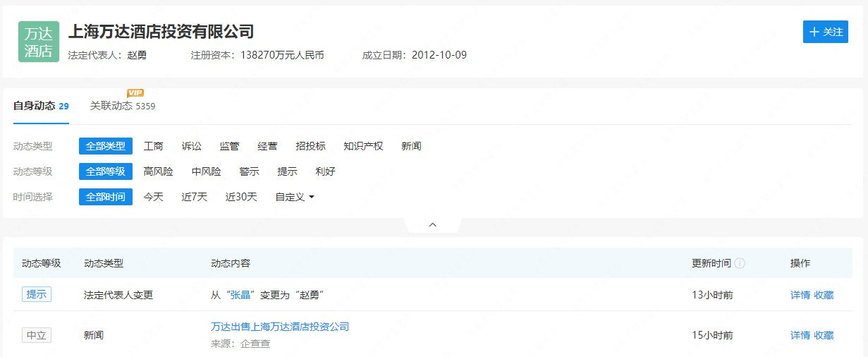Filter level by 提示

pyautogui.click(x=288, y=171)
